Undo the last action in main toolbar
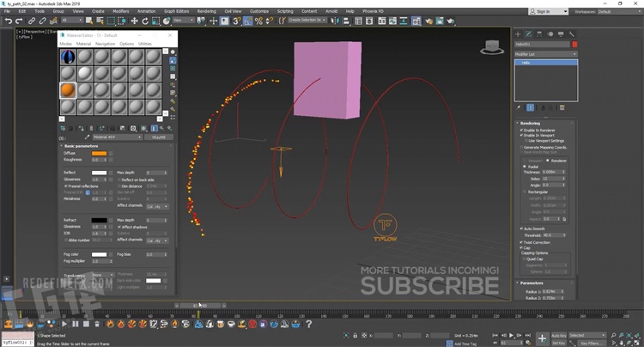The height and width of the screenshot is (347, 644). 9,21
